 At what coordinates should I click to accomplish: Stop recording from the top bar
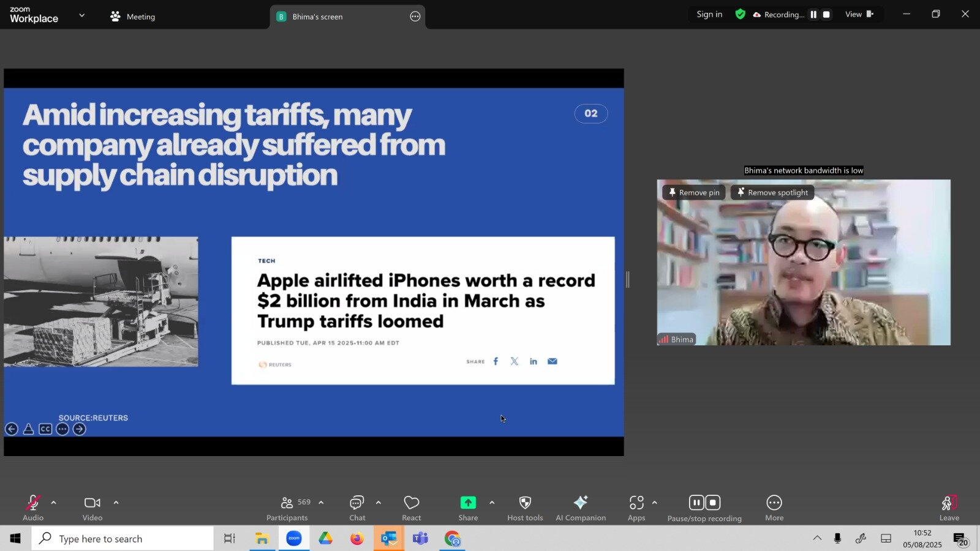point(826,14)
